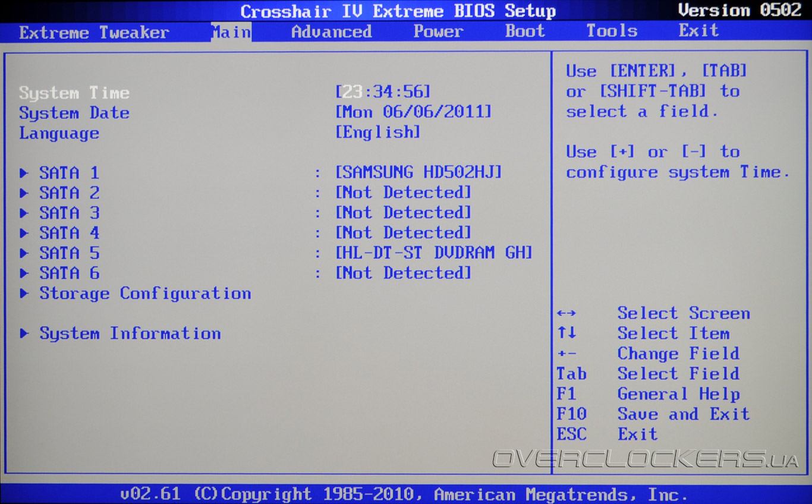Click the up-down arrows key icon

[566, 334]
